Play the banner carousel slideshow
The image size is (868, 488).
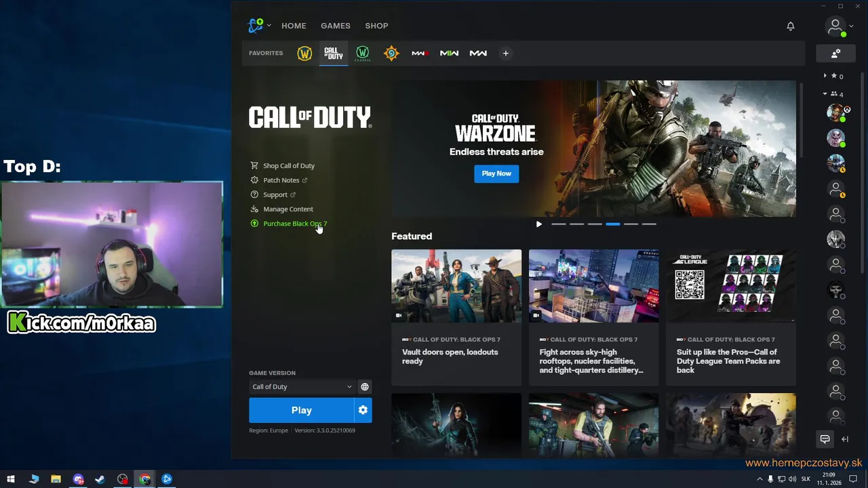[539, 224]
